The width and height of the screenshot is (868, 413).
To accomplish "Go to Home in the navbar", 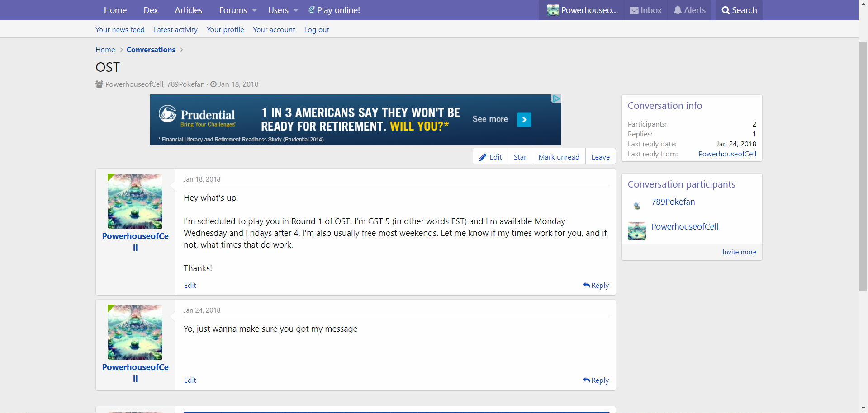I will pyautogui.click(x=115, y=10).
